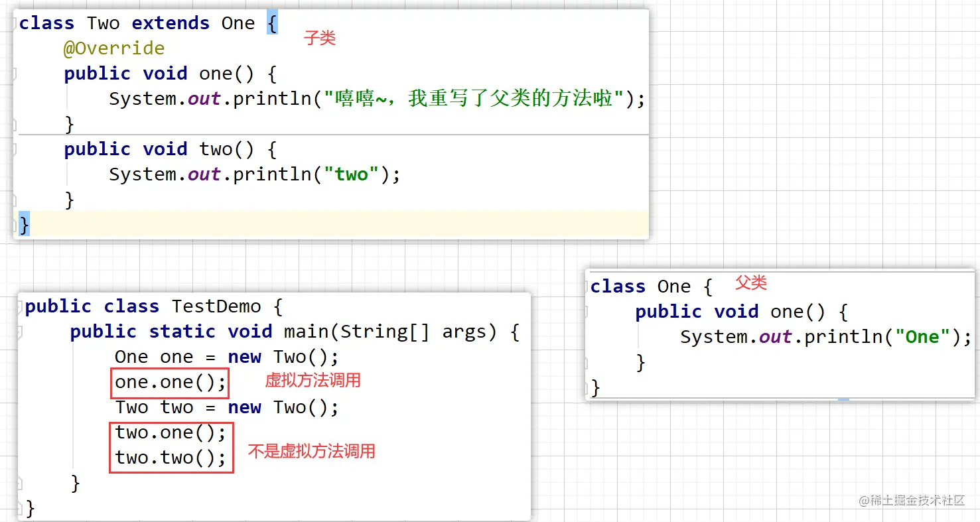Click the "public class TestDemo {" line
980x522 pixels.
point(154,306)
